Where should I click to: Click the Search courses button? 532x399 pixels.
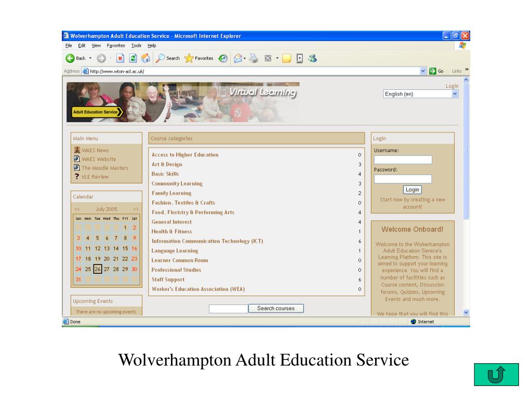[276, 309]
